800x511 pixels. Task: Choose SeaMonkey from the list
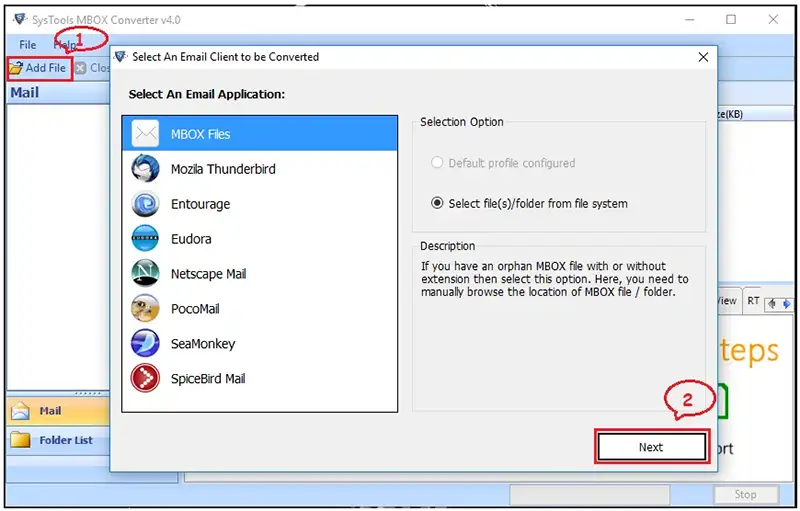click(x=203, y=344)
